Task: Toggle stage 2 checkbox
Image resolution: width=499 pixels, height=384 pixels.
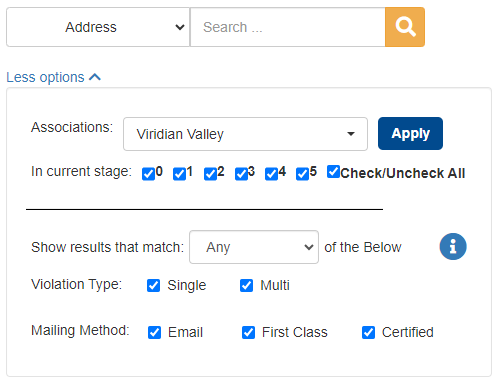Action: pyautogui.click(x=210, y=174)
